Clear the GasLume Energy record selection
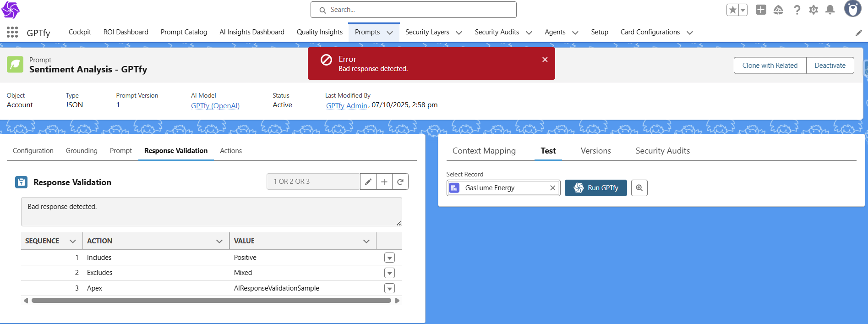This screenshot has height=324, width=868. click(x=552, y=188)
